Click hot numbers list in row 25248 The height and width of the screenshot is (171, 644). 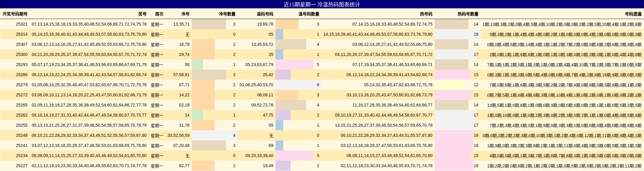pos(387,135)
